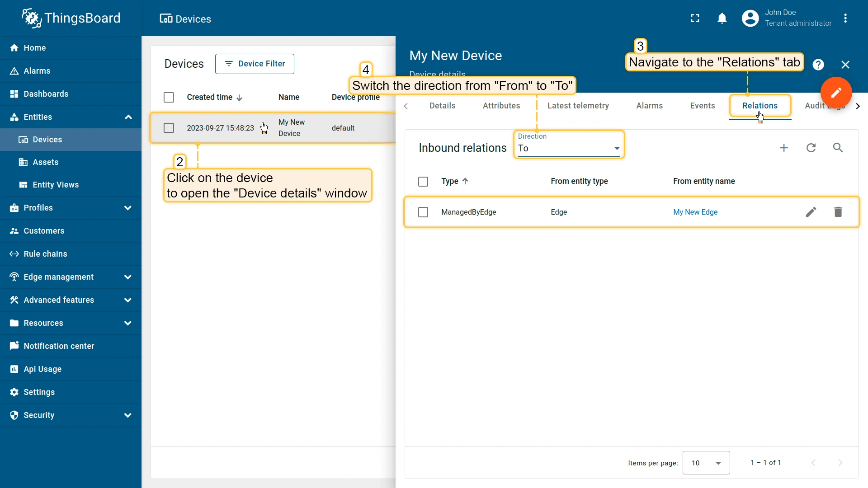
Task: Open the Latest telemetry tab
Action: click(x=578, y=106)
